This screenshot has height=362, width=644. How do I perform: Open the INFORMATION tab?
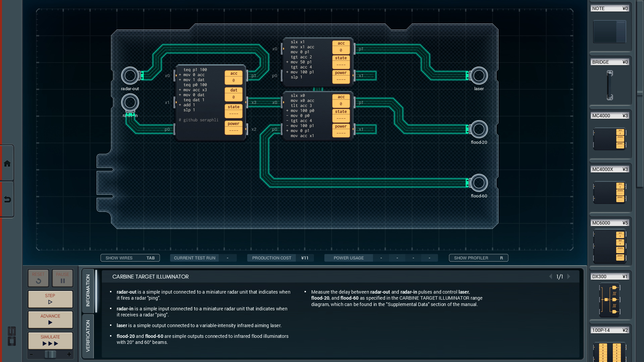tap(88, 290)
